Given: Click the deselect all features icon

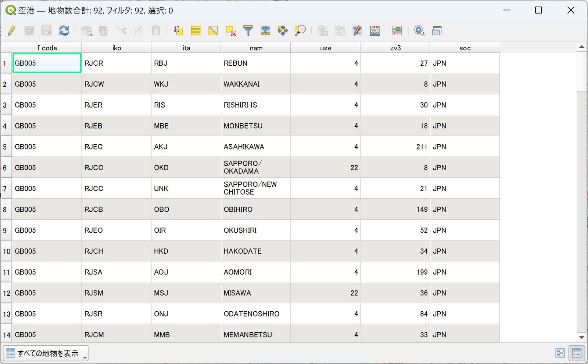Looking at the screenshot, I should [x=231, y=30].
